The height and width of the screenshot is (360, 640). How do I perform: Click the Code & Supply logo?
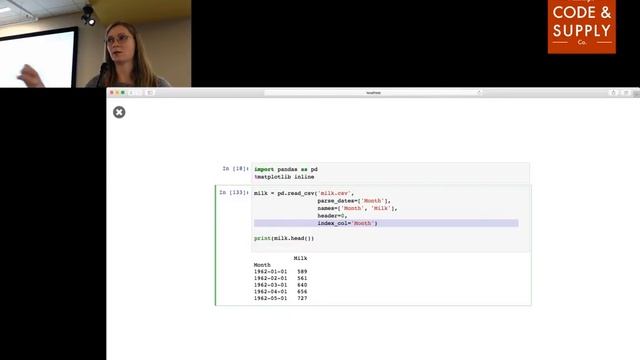pyautogui.click(x=582, y=27)
